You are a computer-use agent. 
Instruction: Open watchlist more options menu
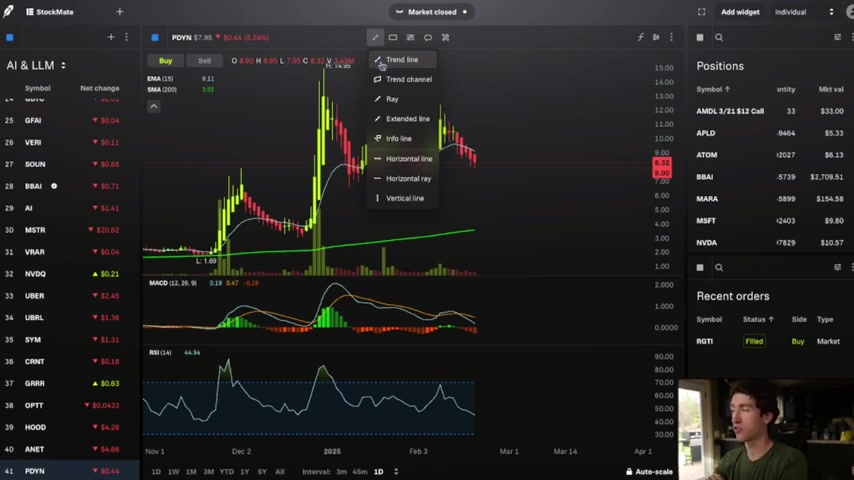[126, 37]
